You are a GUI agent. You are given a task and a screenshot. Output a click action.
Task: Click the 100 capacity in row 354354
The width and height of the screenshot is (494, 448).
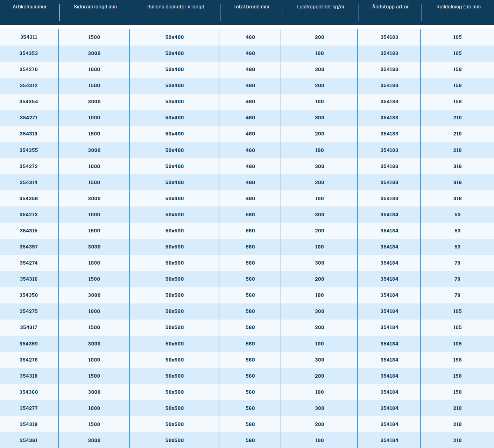(319, 101)
